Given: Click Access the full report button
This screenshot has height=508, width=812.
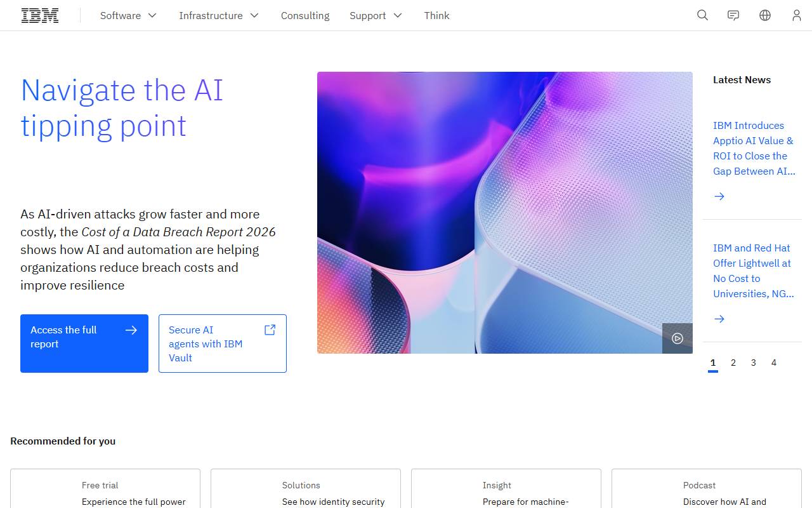Looking at the screenshot, I should pos(84,344).
